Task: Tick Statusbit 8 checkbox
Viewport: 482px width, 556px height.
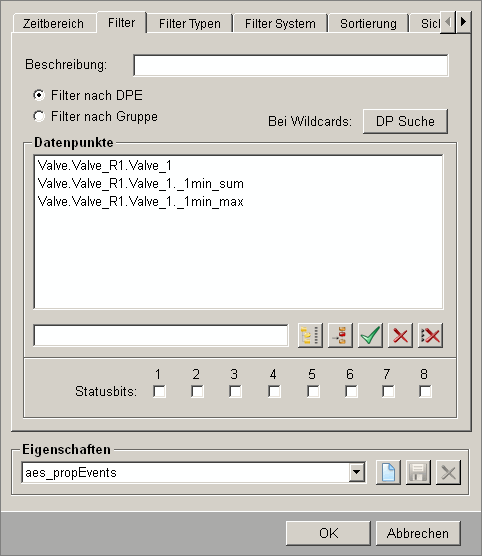Action: pos(425,392)
